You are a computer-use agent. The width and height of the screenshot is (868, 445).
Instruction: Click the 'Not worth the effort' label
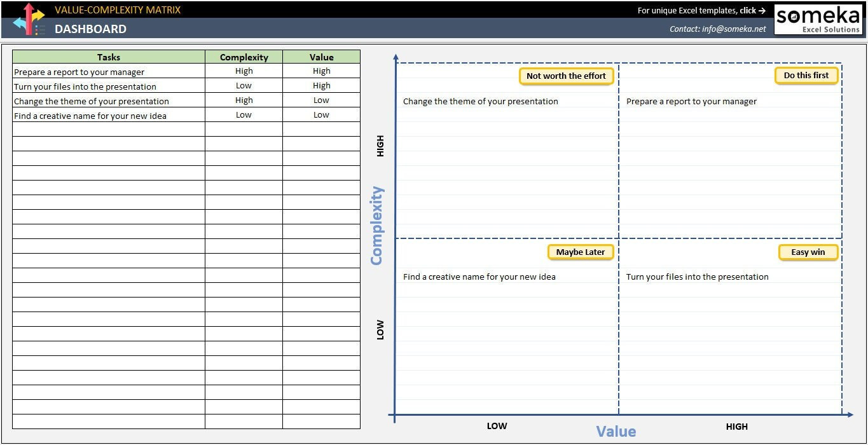point(566,76)
